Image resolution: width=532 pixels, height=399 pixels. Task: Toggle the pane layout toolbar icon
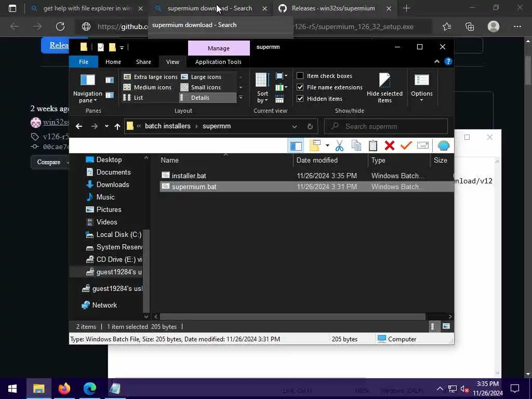[296, 146]
